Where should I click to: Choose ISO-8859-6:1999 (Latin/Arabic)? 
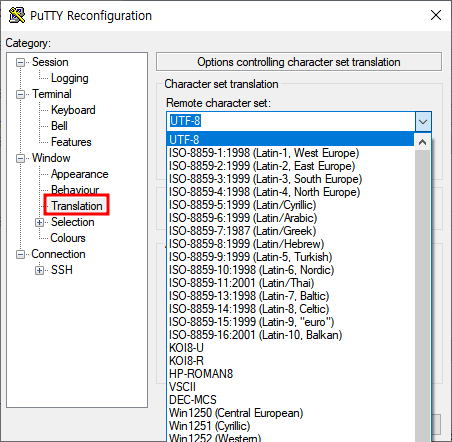click(x=290, y=218)
